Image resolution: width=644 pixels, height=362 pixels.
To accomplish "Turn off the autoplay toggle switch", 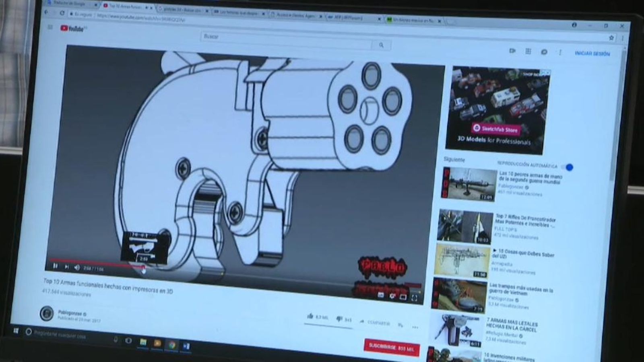I will pos(568,167).
